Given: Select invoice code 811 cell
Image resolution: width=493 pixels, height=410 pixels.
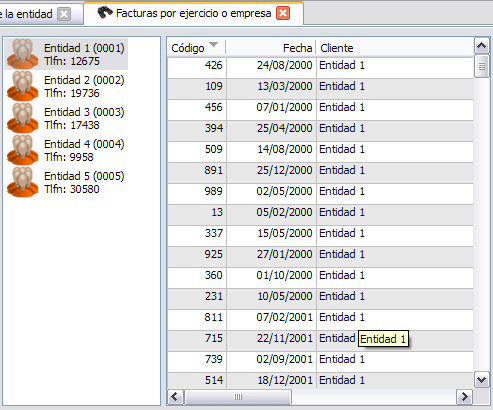Looking at the screenshot, I should click(x=197, y=320).
